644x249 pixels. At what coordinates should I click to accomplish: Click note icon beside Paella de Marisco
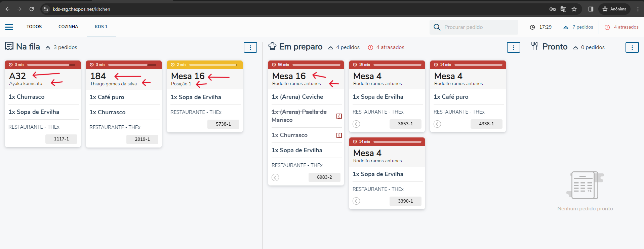coord(339,116)
